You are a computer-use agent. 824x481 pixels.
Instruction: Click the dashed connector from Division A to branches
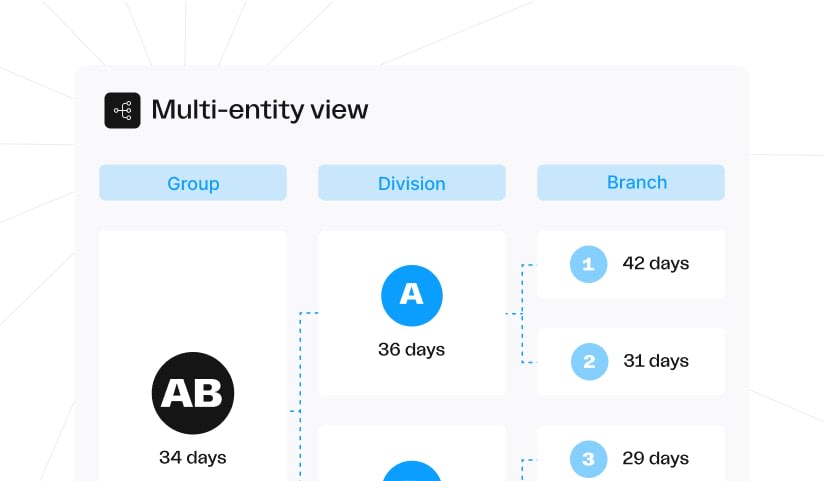522,314
